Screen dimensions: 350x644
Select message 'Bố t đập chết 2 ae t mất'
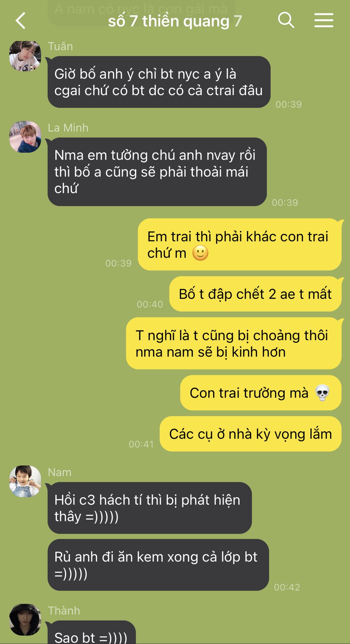tap(255, 294)
